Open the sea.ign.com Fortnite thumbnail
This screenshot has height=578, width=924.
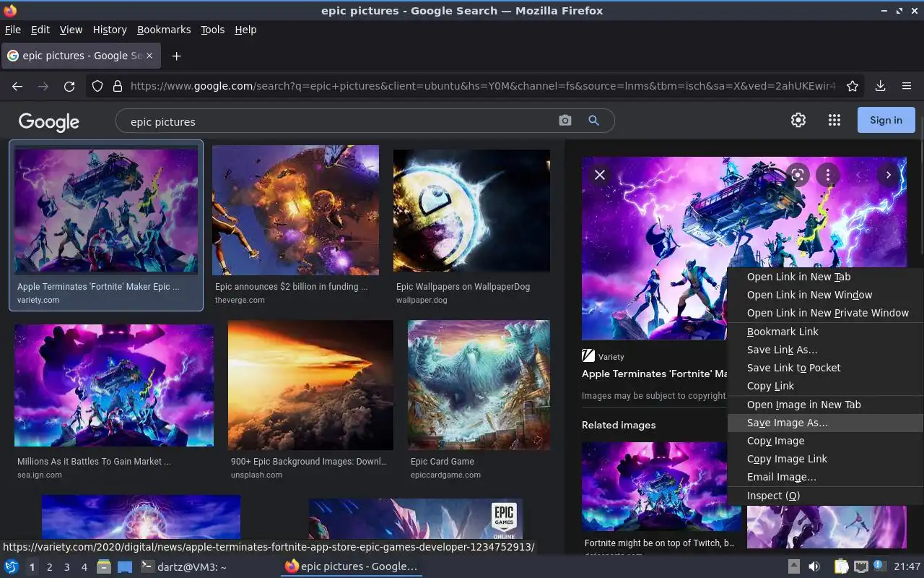[x=114, y=385]
